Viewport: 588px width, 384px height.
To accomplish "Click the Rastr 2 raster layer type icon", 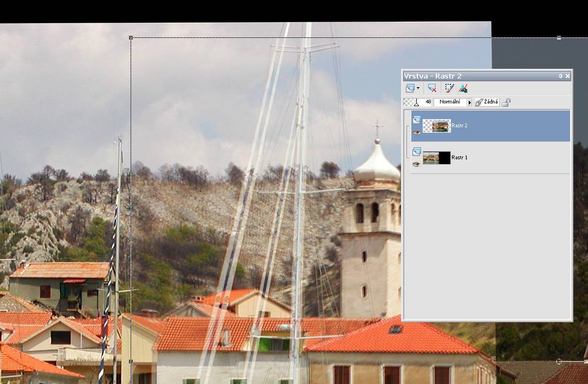I will [417, 120].
